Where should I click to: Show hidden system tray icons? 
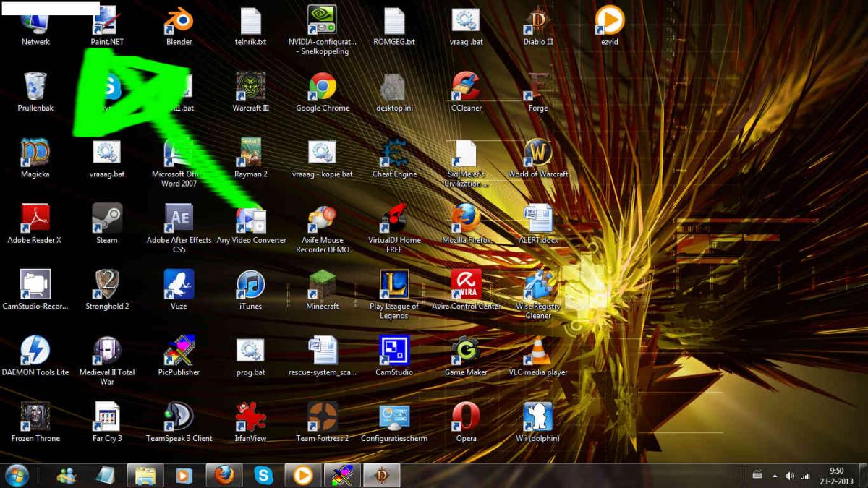pyautogui.click(x=775, y=476)
